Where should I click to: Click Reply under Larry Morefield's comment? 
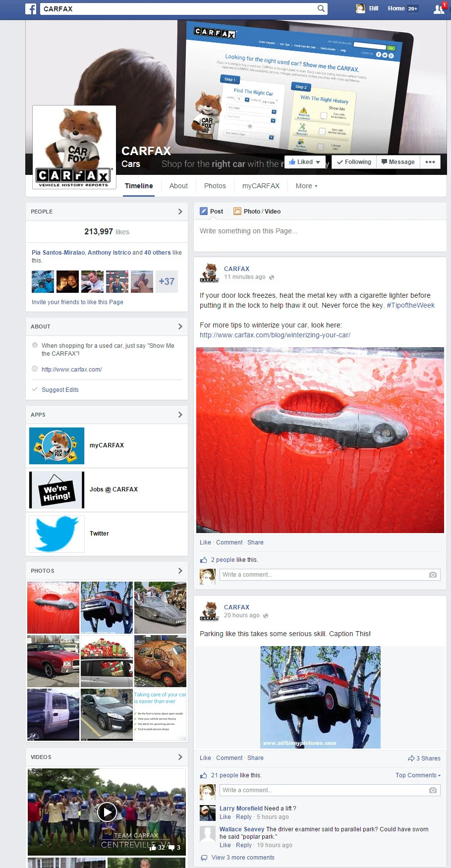(x=244, y=817)
